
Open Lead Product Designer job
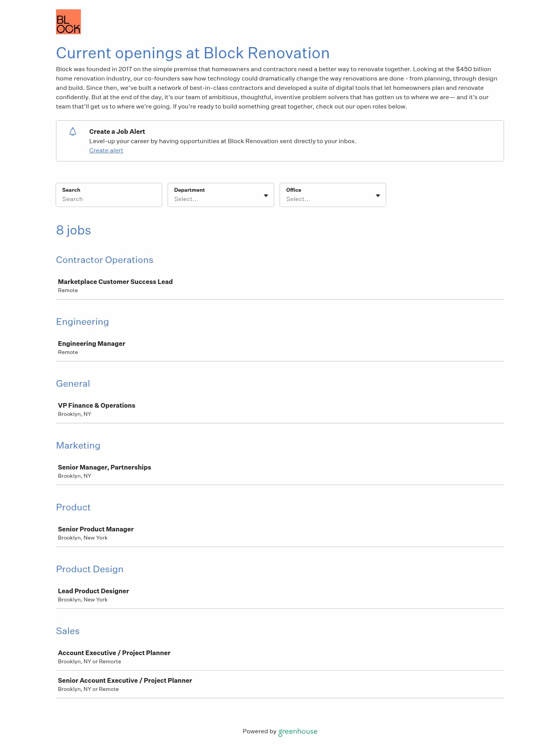click(x=93, y=591)
